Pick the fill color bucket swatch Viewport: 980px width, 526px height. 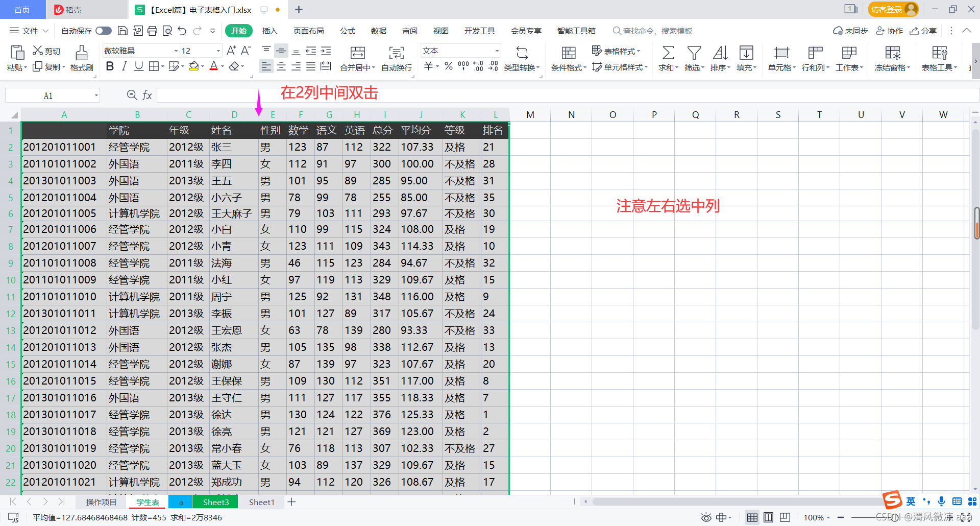[x=194, y=66]
